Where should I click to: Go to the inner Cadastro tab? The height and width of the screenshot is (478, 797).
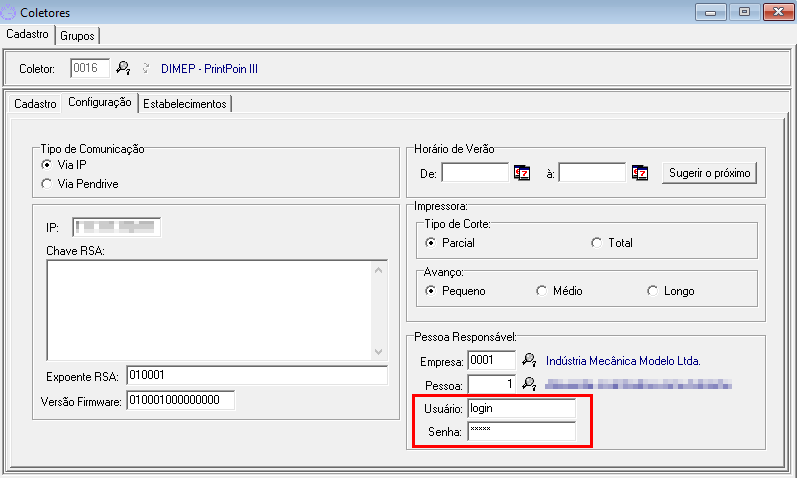(x=35, y=103)
